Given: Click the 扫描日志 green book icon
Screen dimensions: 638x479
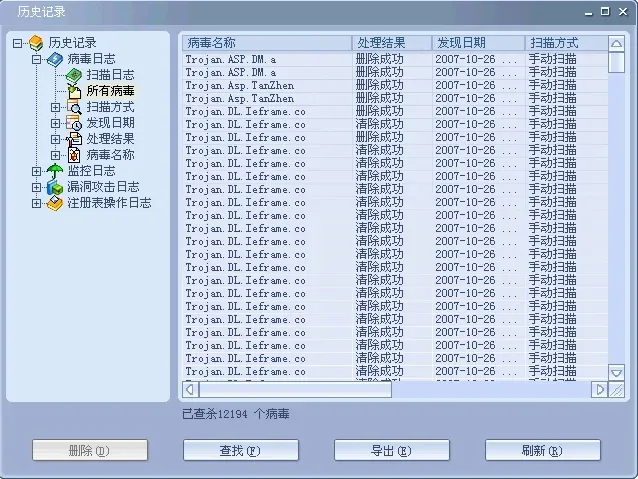Looking at the screenshot, I should click(74, 75).
